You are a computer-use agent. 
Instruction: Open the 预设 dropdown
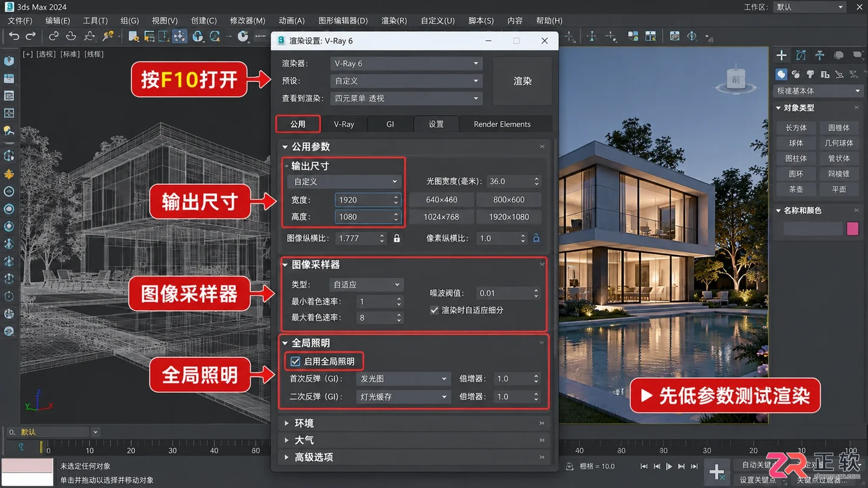point(406,81)
